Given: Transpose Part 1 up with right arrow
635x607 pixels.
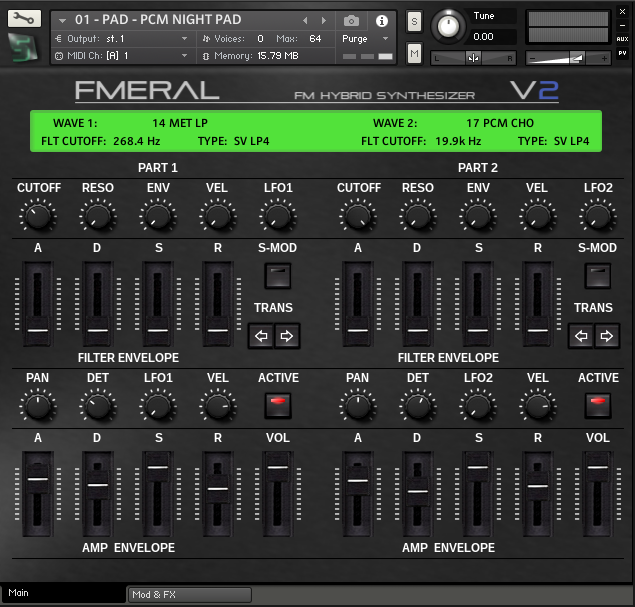Looking at the screenshot, I should (x=287, y=336).
